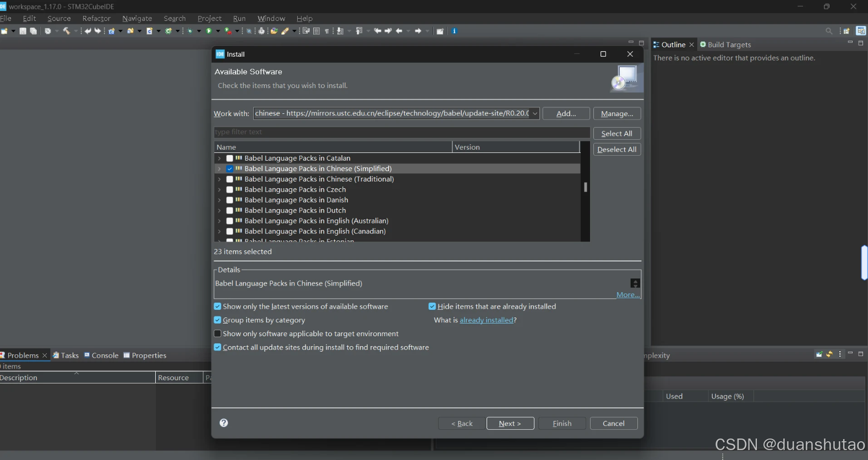The height and width of the screenshot is (460, 868).
Task: Click the build configuration gear icon
Action: (48, 31)
